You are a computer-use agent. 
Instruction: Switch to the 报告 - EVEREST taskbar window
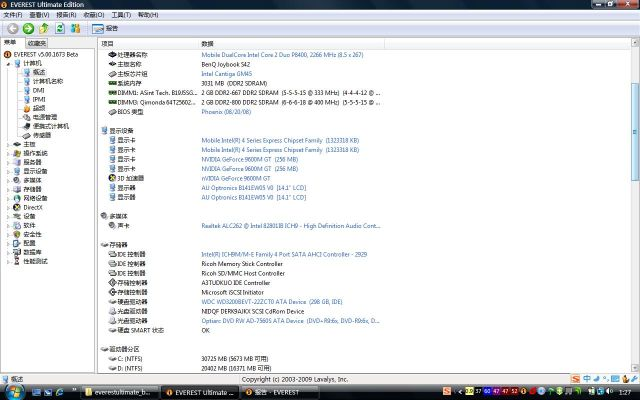pos(278,392)
